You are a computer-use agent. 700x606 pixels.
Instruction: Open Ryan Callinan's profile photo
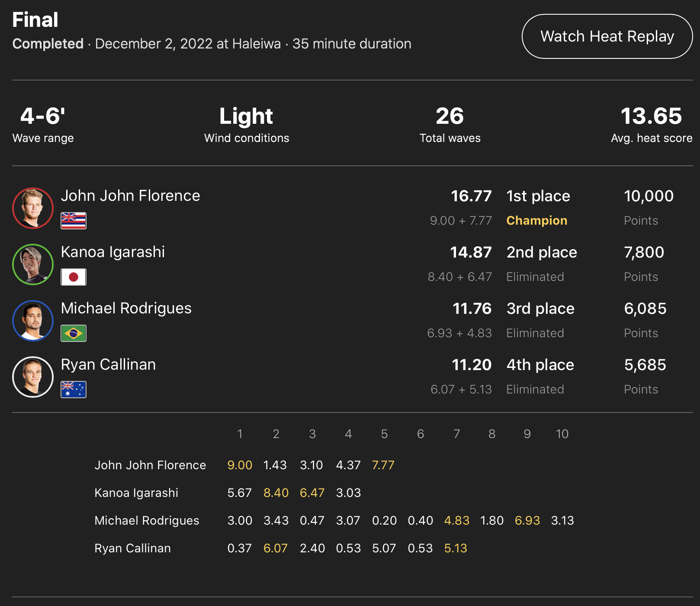click(33, 377)
